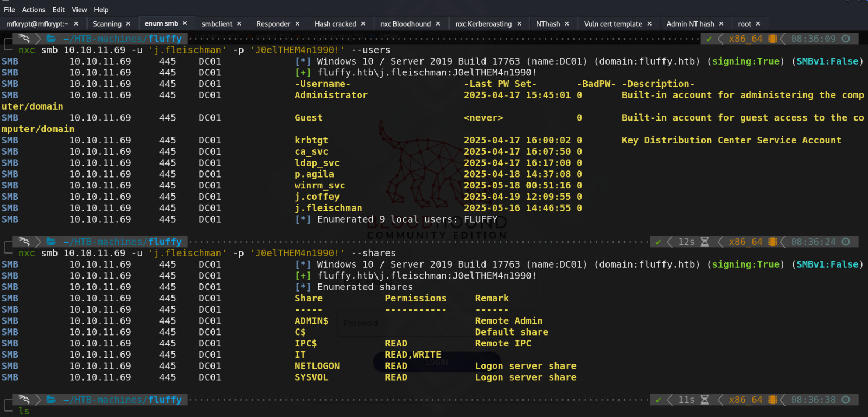
Task: Click the 'Administrator' username entry
Action: [331, 95]
